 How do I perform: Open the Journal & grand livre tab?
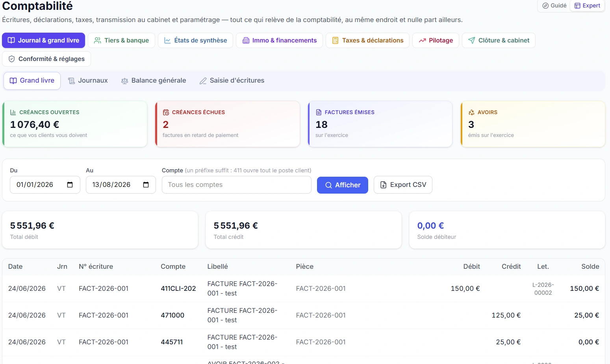pyautogui.click(x=43, y=40)
